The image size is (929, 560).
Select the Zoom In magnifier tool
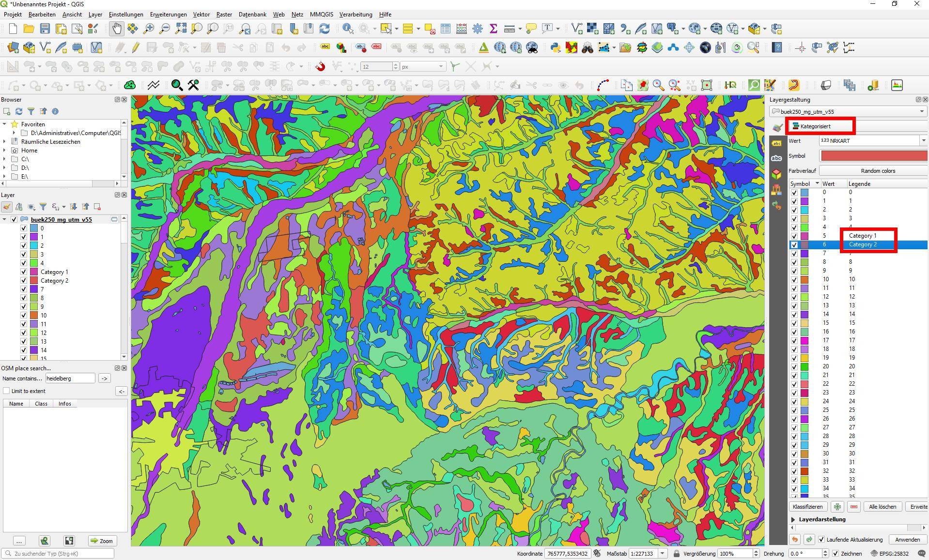(x=149, y=29)
